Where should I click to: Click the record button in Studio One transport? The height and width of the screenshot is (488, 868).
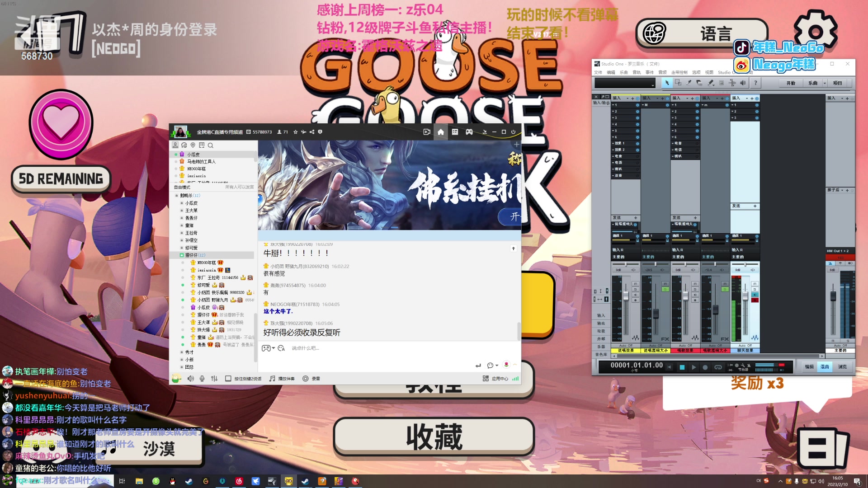click(x=705, y=367)
